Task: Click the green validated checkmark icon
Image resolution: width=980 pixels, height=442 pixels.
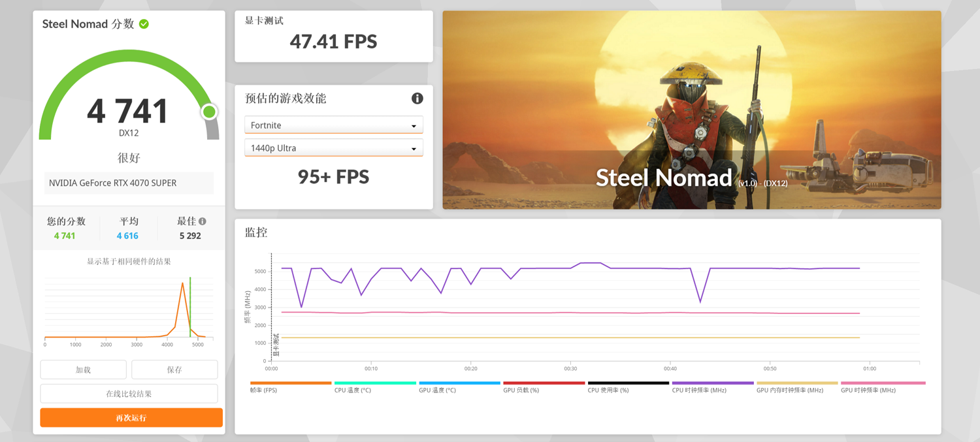Action: pyautogui.click(x=144, y=24)
